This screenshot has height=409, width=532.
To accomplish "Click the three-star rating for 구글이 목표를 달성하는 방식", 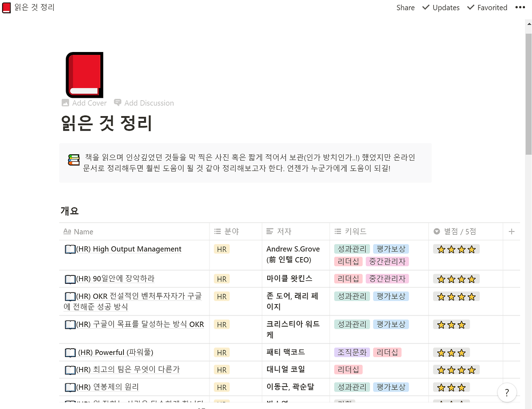I will (451, 325).
